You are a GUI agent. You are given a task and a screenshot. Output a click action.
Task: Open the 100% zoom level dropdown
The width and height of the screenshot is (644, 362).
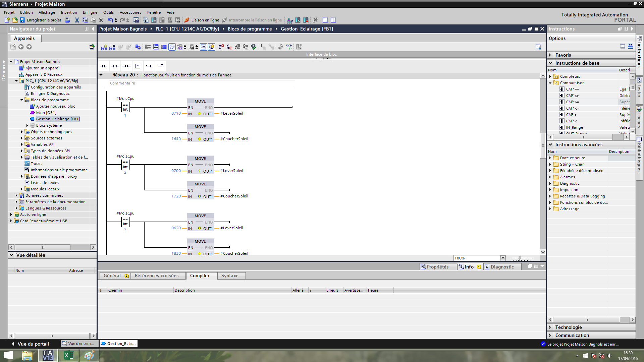point(502,258)
